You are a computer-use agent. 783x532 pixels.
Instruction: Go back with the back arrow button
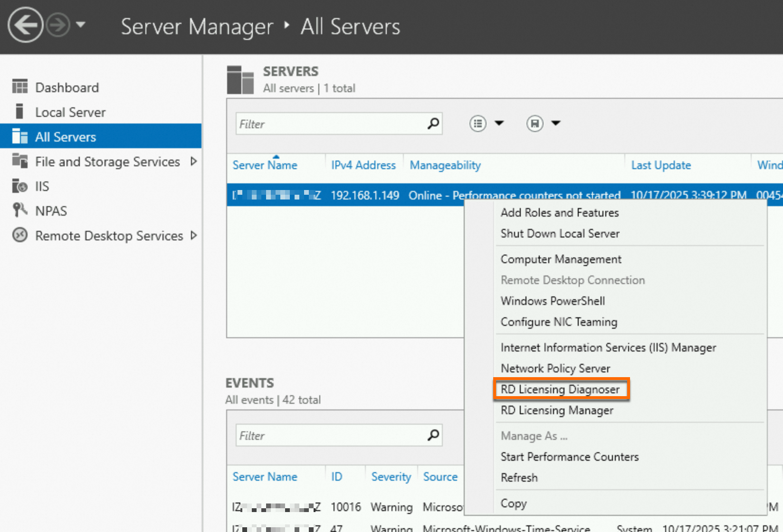point(25,25)
